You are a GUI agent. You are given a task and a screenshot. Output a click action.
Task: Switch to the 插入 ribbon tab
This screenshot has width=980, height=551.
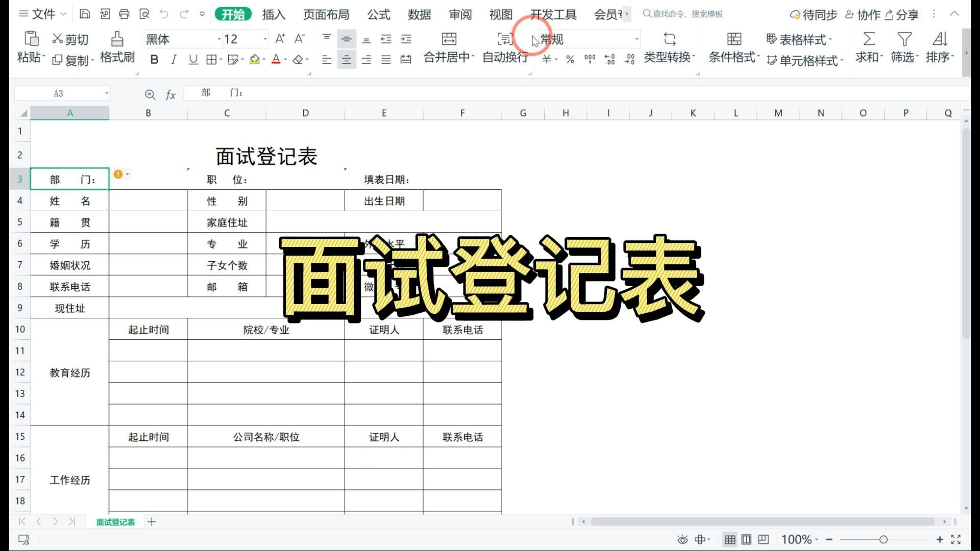coord(274,15)
